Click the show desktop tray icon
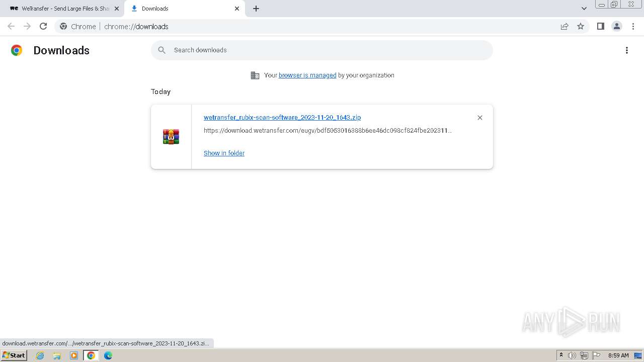Viewport: 644px width, 362px height. coord(638,355)
